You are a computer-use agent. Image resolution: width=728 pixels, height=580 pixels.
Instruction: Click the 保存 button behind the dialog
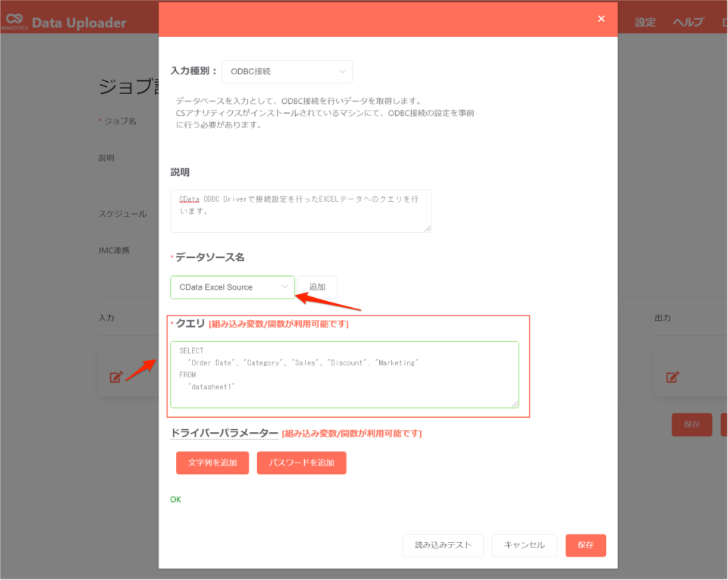pos(692,425)
